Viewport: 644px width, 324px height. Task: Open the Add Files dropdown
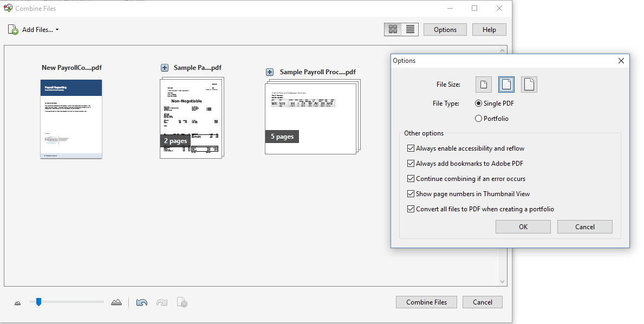[57, 30]
